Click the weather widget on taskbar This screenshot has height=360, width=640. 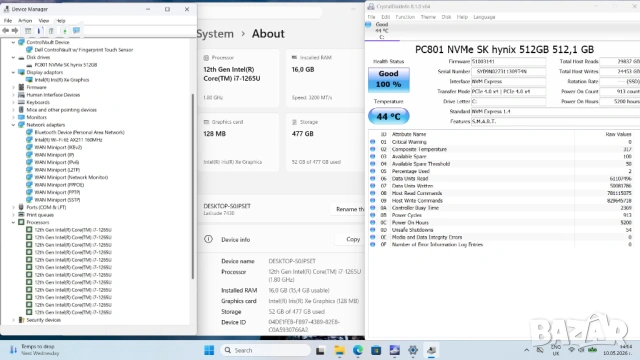pyautogui.click(x=34, y=350)
